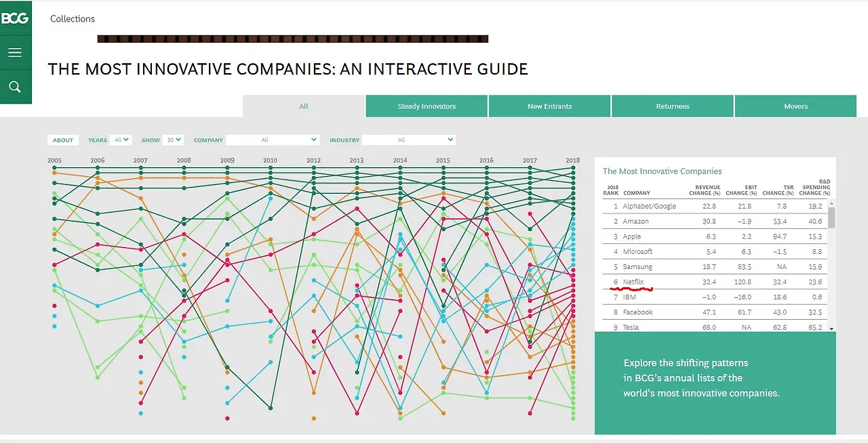Image resolution: width=868 pixels, height=443 pixels.
Task: Select the Samsung row
Action: coord(714,267)
